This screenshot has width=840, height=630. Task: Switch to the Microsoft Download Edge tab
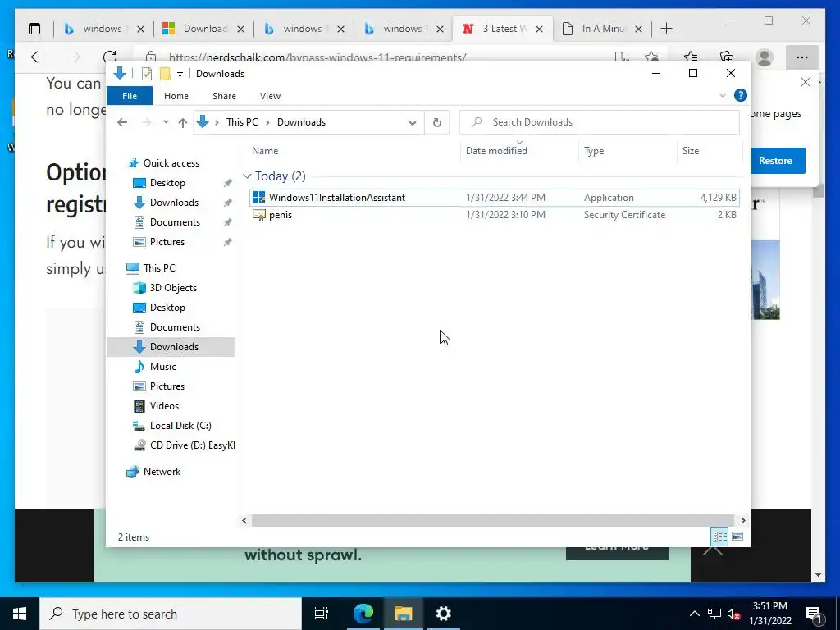[204, 29]
